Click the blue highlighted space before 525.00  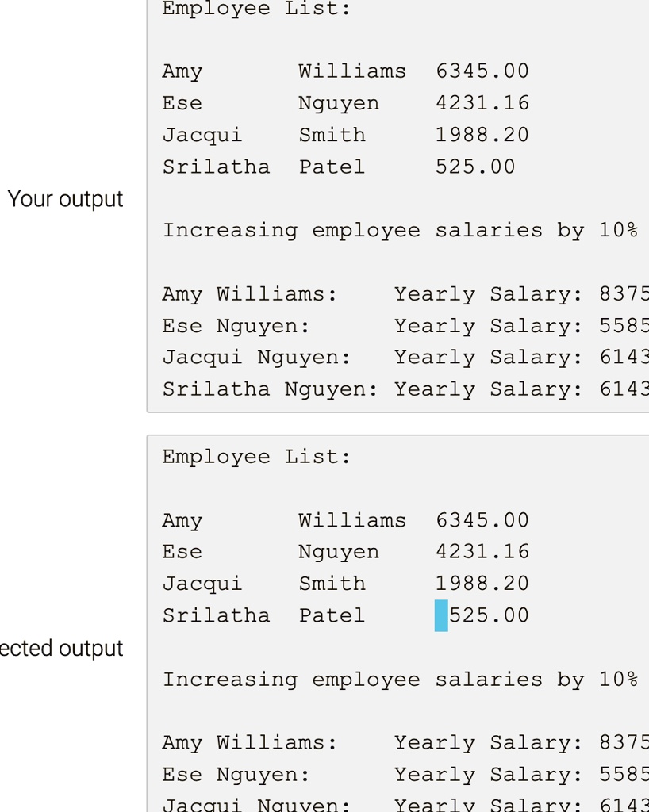tap(441, 615)
